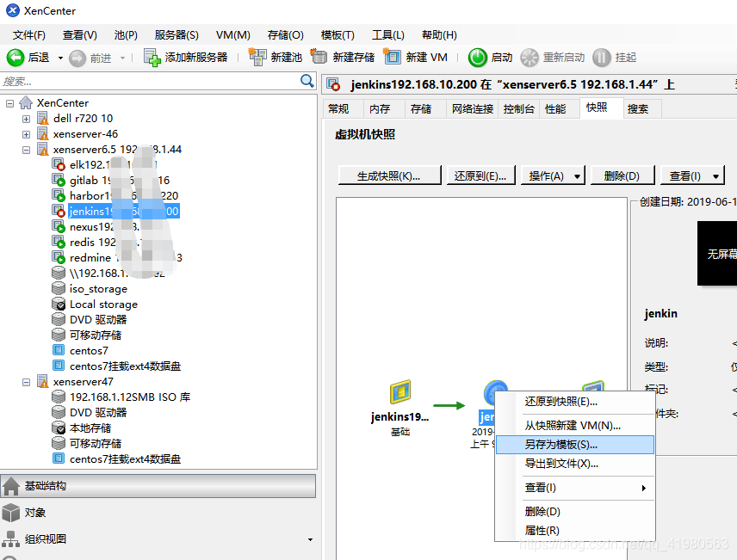Viewport: 737px width, 560px height.
Task: Choose 另存为模板(S)... from context menu
Action: coord(575,445)
